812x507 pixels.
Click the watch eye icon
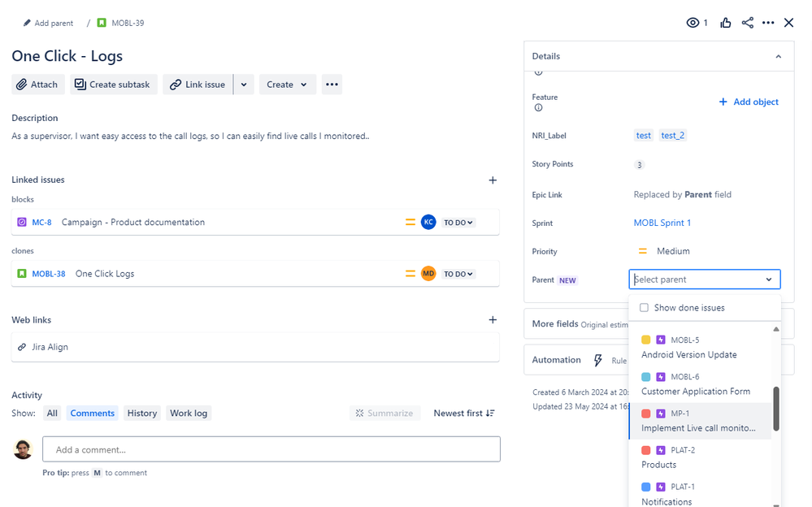[x=693, y=23]
